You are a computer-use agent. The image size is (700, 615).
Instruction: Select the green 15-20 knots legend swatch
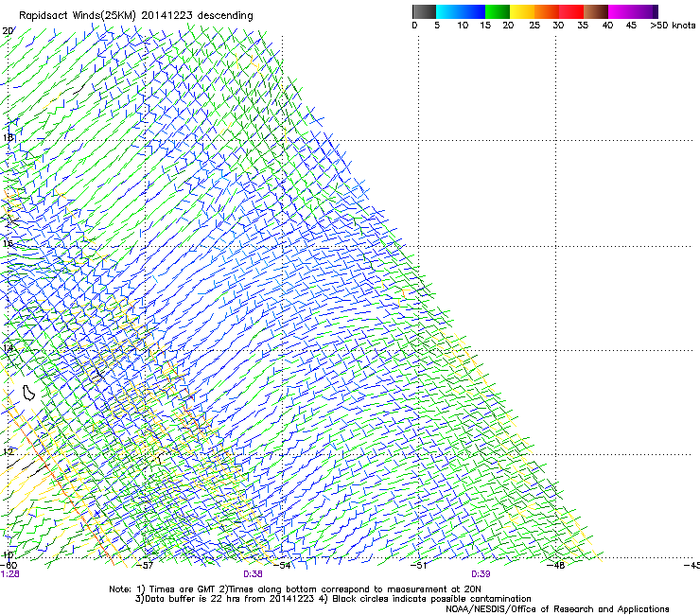tap(498, 11)
